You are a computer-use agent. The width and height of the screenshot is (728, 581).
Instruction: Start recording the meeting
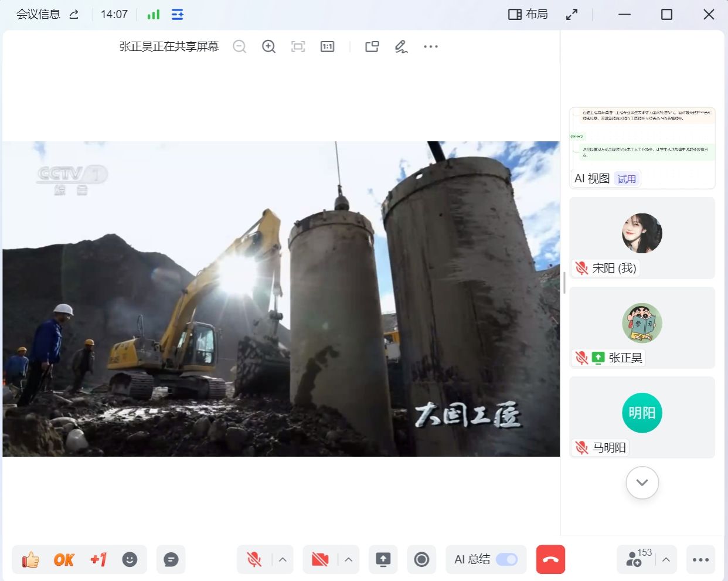[421, 560]
